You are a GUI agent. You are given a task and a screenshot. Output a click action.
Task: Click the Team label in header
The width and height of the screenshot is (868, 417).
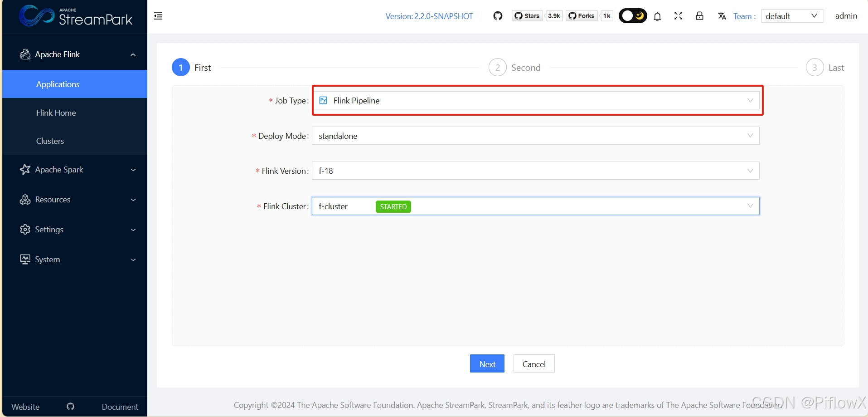click(x=744, y=16)
